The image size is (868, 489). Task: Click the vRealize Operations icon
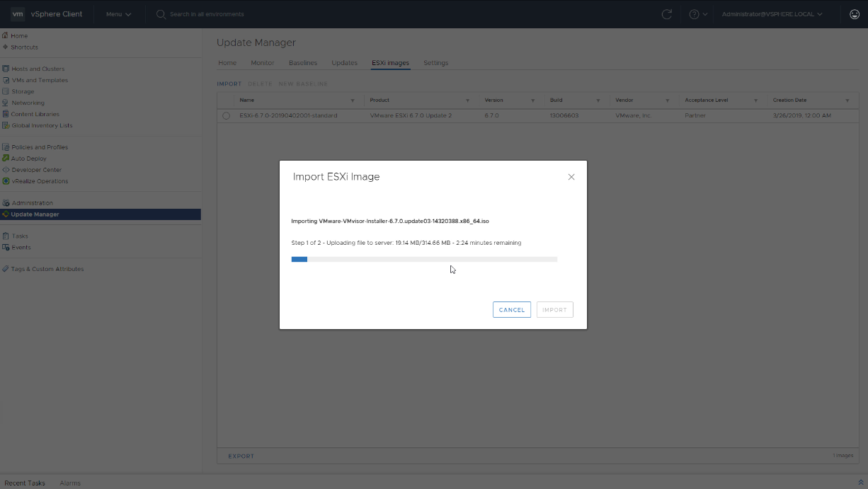pos(6,181)
